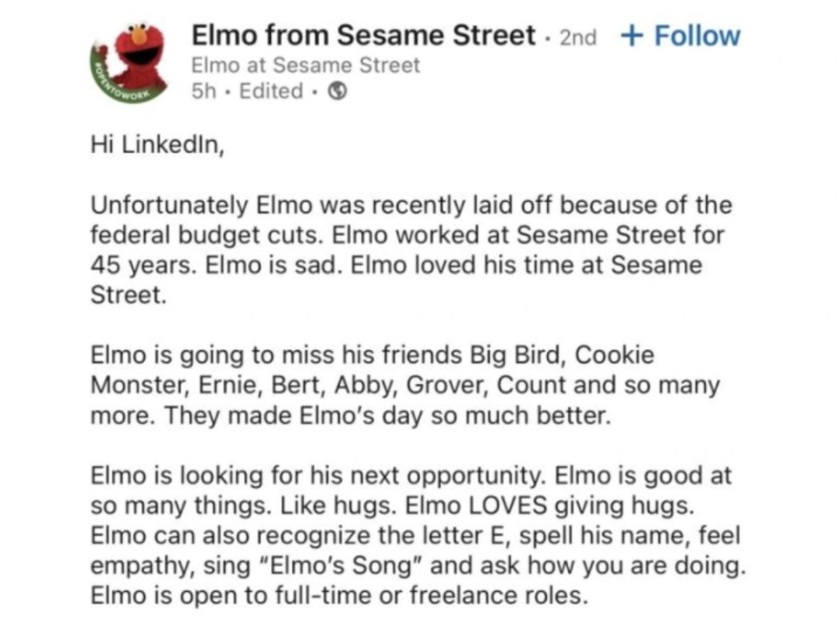This screenshot has height=623, width=840.
Task: Click the text 45 years
Action: pos(145,265)
